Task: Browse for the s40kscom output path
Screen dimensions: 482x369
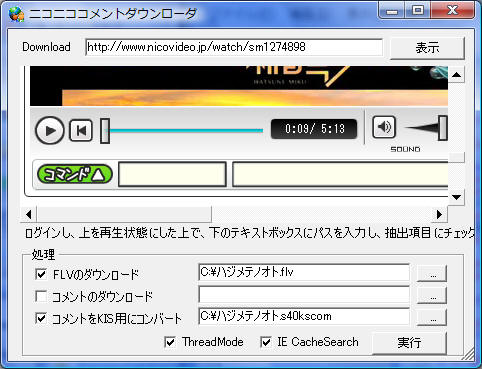Action: pos(432,317)
